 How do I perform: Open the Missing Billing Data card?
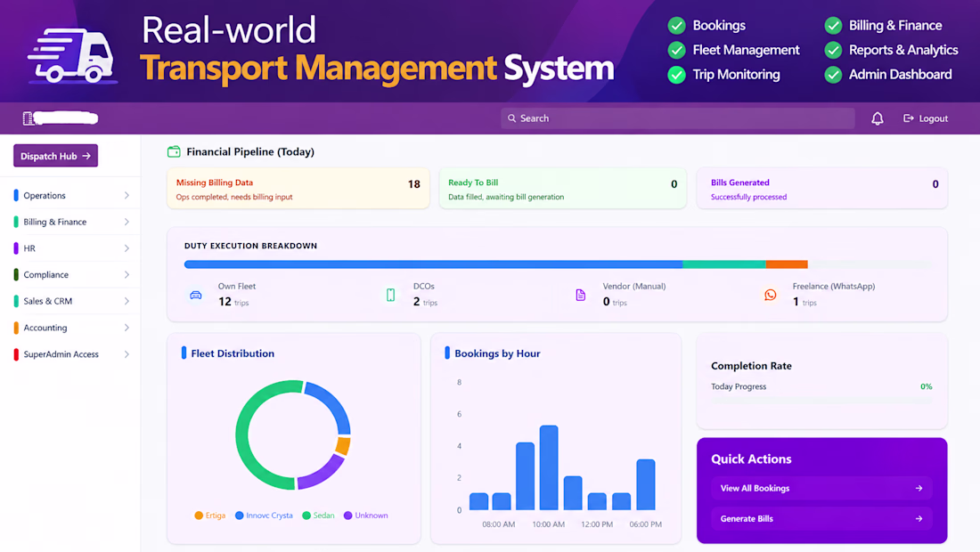click(298, 189)
